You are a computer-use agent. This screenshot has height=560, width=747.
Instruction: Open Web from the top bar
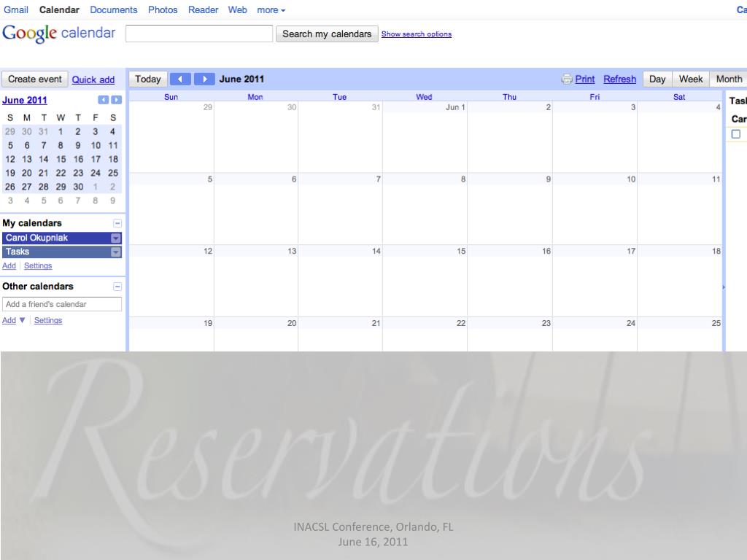pyautogui.click(x=237, y=10)
